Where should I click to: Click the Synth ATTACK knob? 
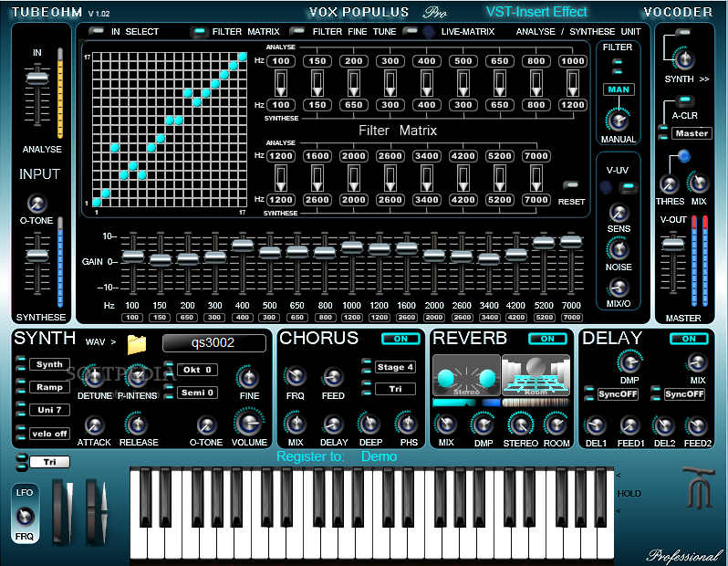[x=94, y=424]
